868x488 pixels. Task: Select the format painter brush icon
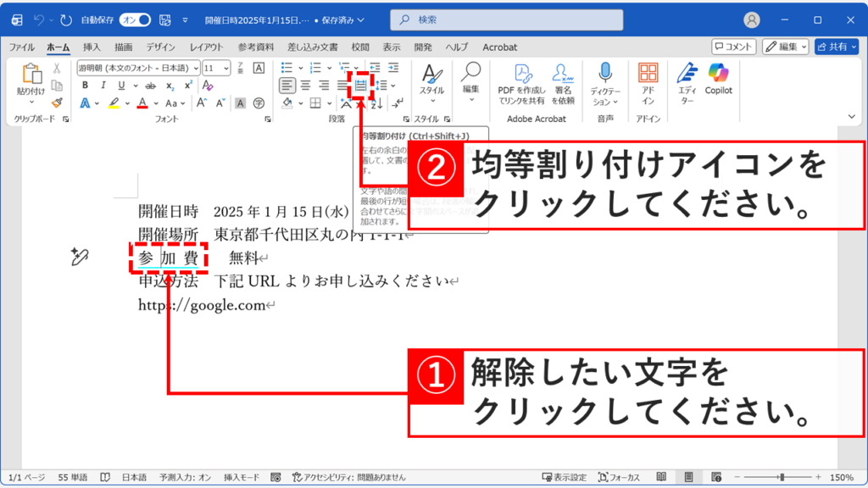tap(55, 103)
